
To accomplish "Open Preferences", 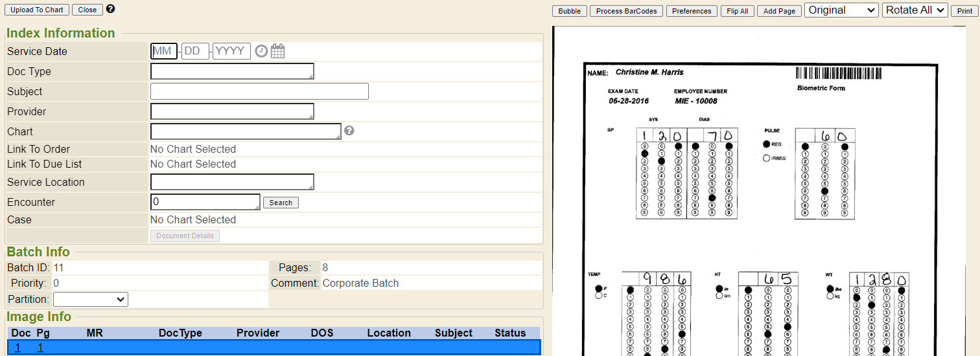I will (x=692, y=11).
